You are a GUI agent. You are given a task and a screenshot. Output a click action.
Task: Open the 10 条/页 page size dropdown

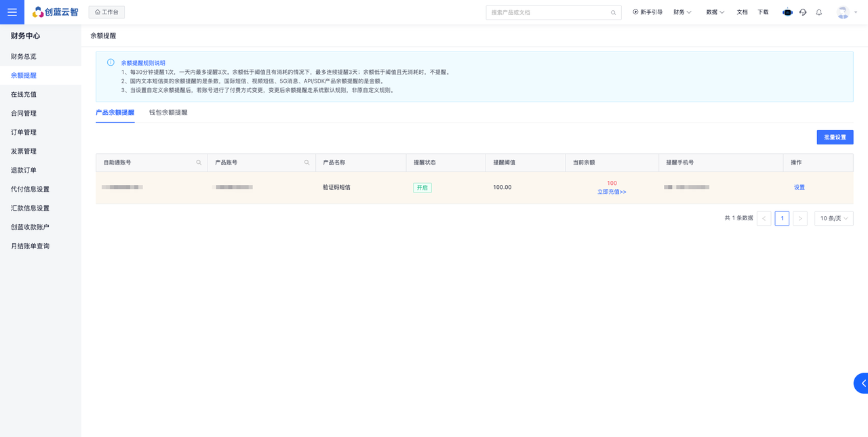pos(833,218)
